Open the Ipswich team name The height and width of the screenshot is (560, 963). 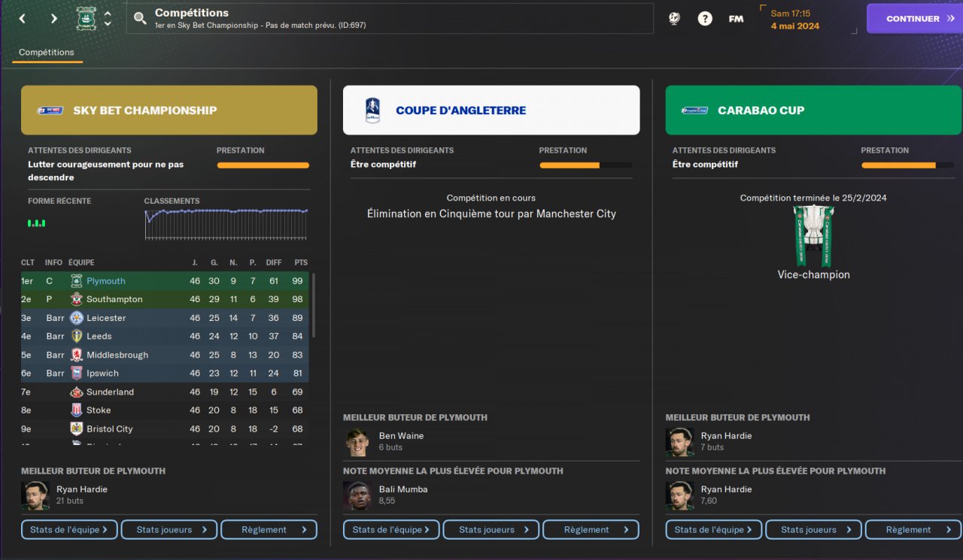pyautogui.click(x=102, y=373)
